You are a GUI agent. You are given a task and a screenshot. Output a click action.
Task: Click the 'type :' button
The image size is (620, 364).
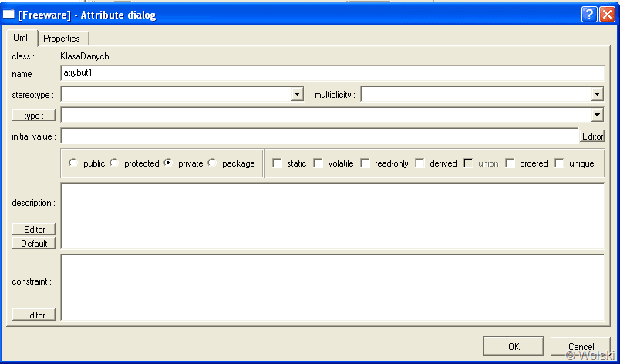(x=34, y=116)
